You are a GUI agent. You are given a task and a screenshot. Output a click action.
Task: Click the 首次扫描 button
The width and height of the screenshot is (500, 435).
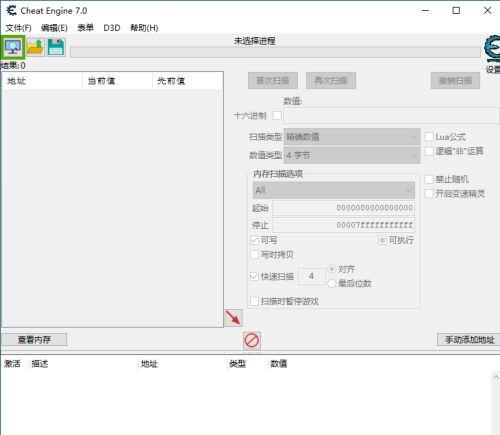point(273,81)
